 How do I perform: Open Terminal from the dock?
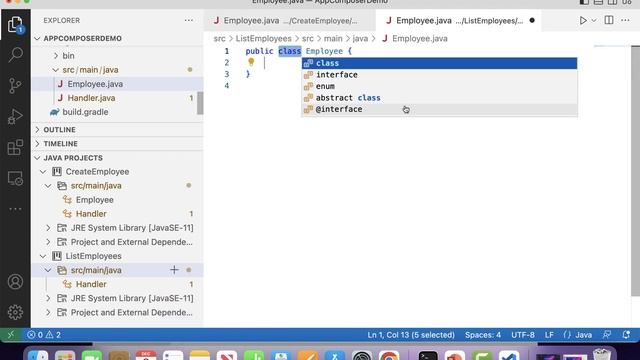click(x=428, y=356)
